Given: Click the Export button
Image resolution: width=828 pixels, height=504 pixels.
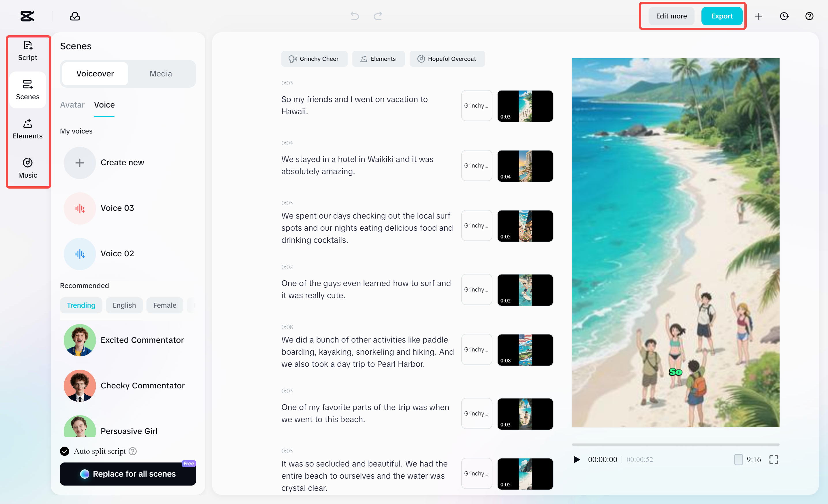Looking at the screenshot, I should (722, 16).
